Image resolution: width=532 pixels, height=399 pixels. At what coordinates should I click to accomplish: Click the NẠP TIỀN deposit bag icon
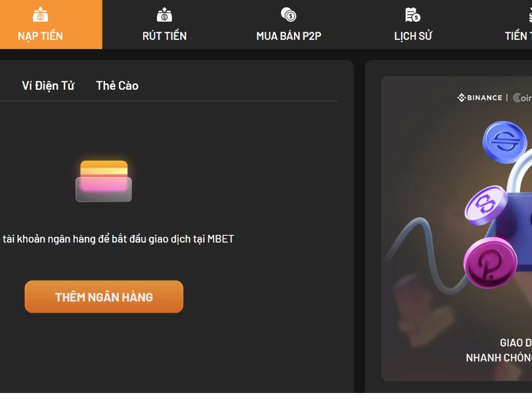(41, 15)
